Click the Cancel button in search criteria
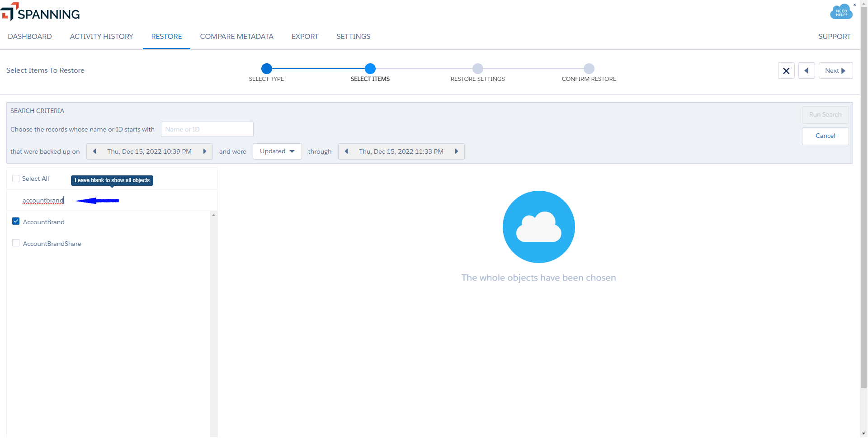The height and width of the screenshot is (438, 868). click(x=826, y=136)
